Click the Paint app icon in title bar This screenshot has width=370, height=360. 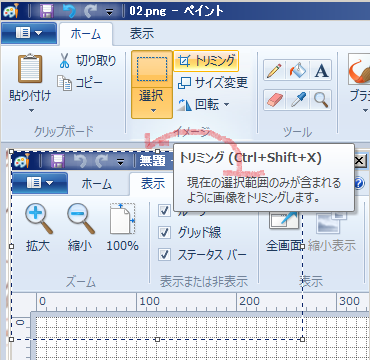[x=11, y=11]
